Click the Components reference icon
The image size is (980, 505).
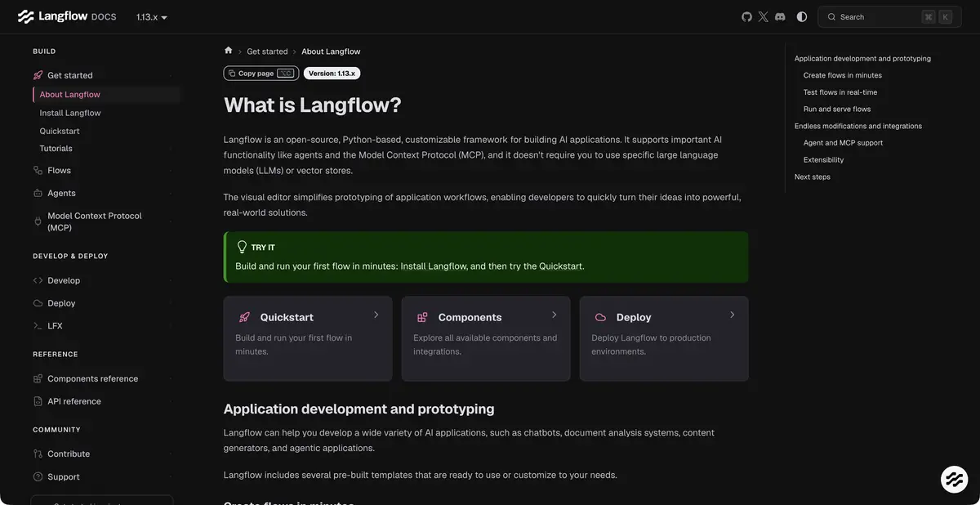(x=38, y=379)
